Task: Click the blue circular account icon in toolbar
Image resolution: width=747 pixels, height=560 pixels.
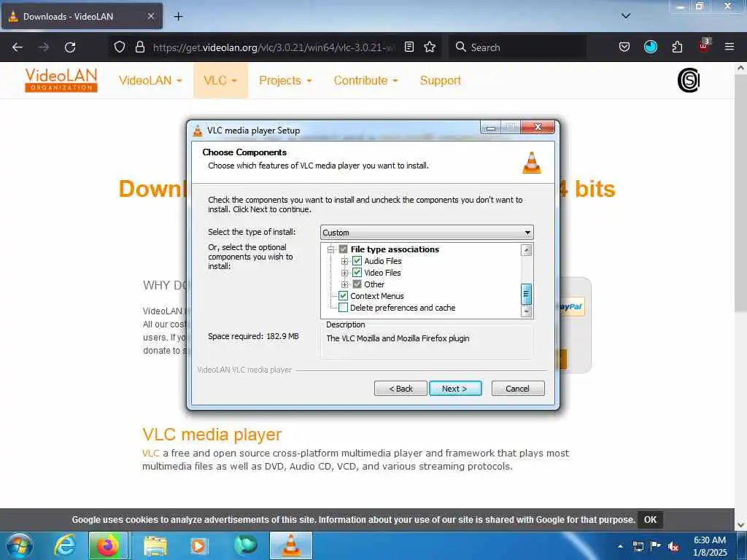Action: click(650, 47)
